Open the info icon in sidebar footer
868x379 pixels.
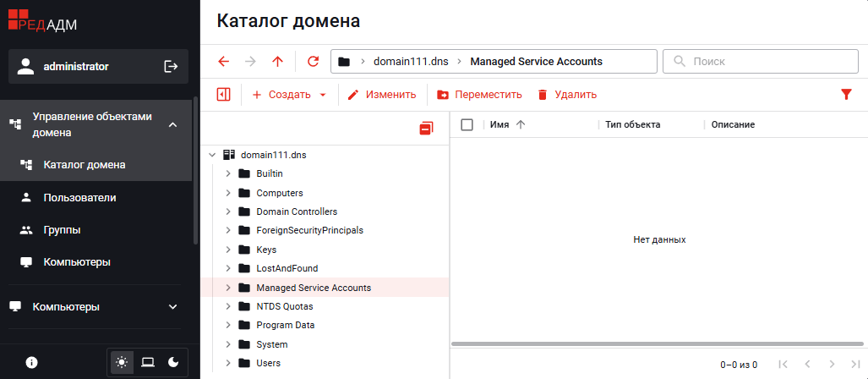32,362
